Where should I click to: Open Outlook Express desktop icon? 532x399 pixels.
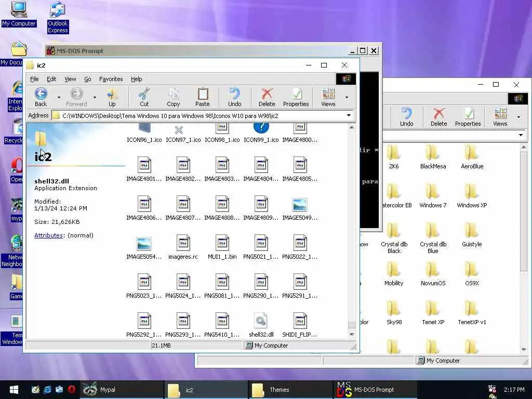pyautogui.click(x=58, y=18)
